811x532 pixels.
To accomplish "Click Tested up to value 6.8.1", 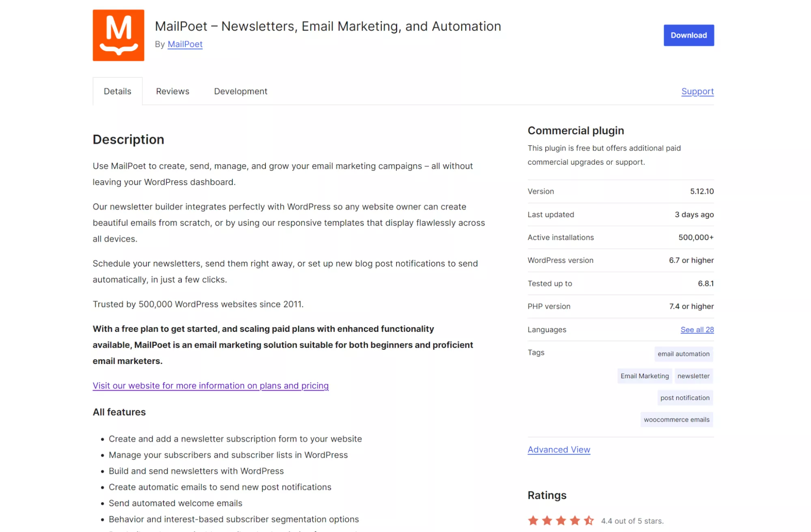I will (x=706, y=284).
